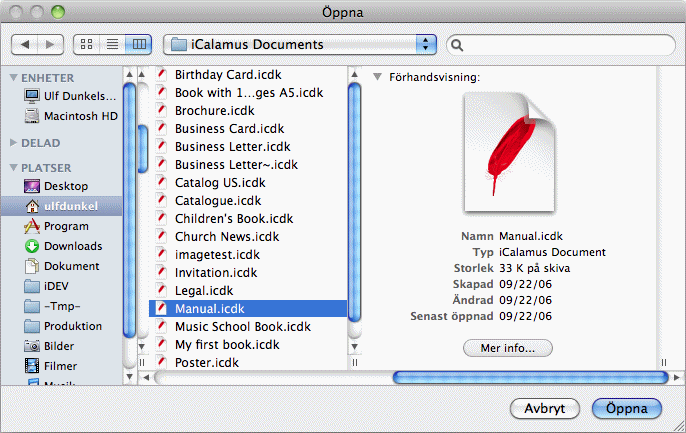Select file Catalogue.icdk

coord(248,200)
